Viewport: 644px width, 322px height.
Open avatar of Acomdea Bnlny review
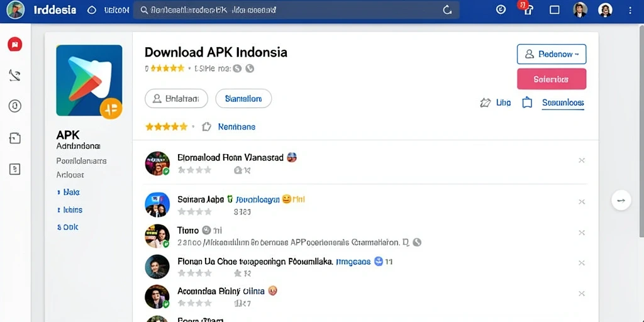[x=157, y=297]
